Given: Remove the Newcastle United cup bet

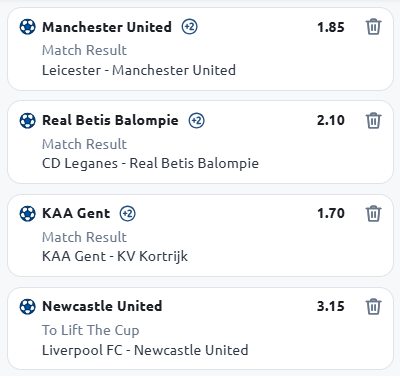Looking at the screenshot, I should point(373,306).
